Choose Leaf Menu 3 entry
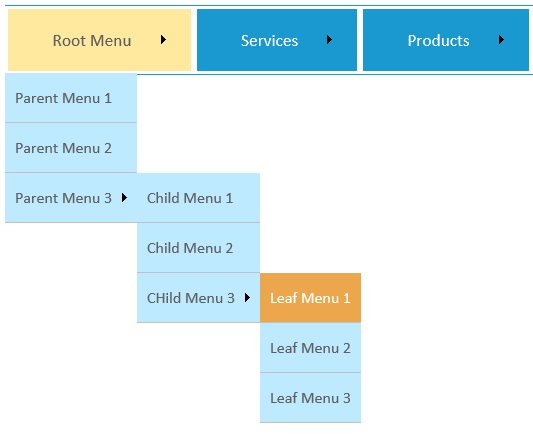The height and width of the screenshot is (434, 533). (x=310, y=398)
